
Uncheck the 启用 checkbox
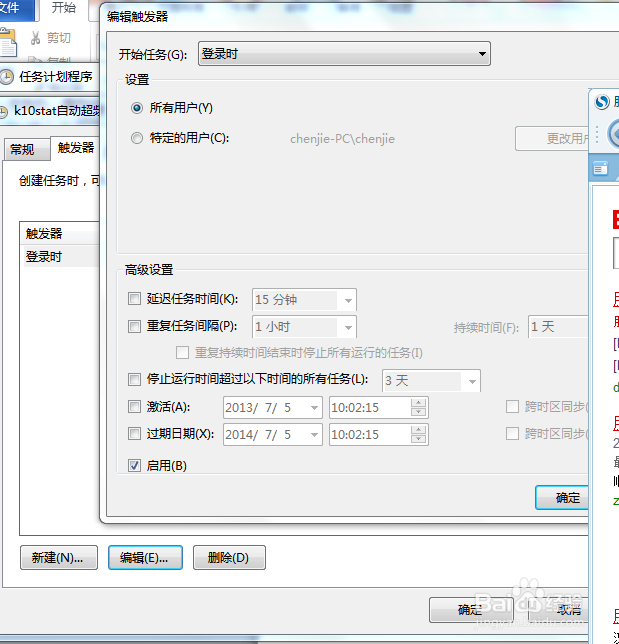[x=134, y=466]
